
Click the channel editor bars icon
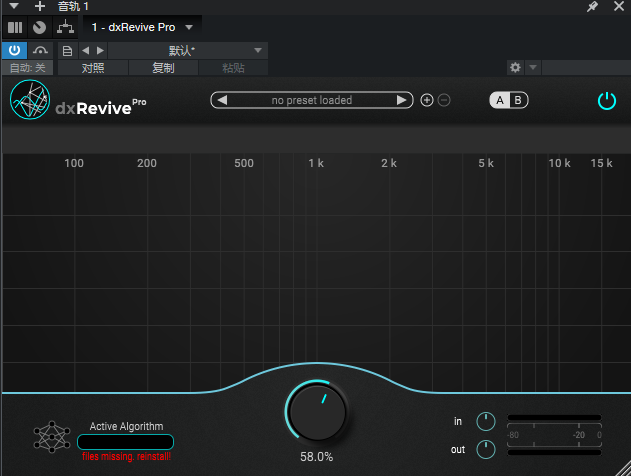[15, 27]
